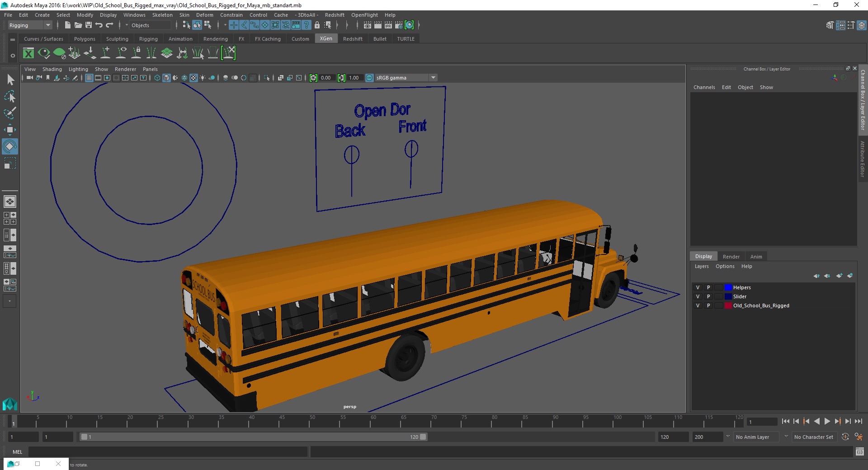The height and width of the screenshot is (470, 868).
Task: Pick the arrow Select tool in the toolbox
Action: tap(10, 80)
